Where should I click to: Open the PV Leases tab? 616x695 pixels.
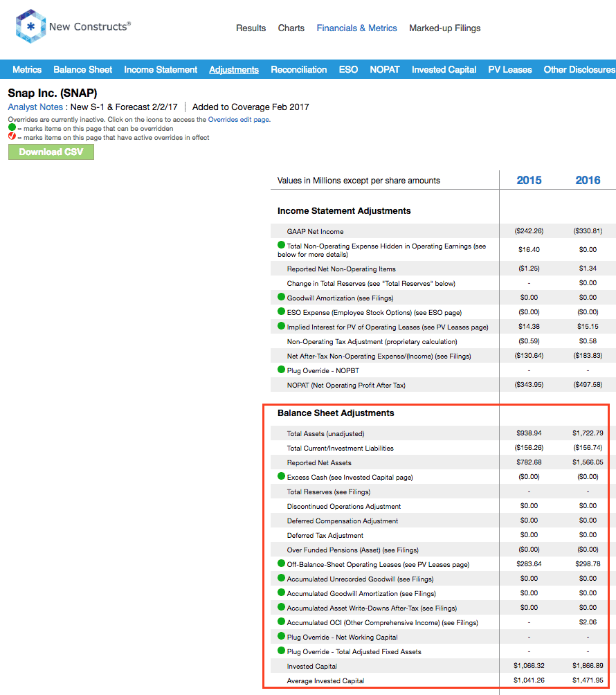click(x=509, y=70)
